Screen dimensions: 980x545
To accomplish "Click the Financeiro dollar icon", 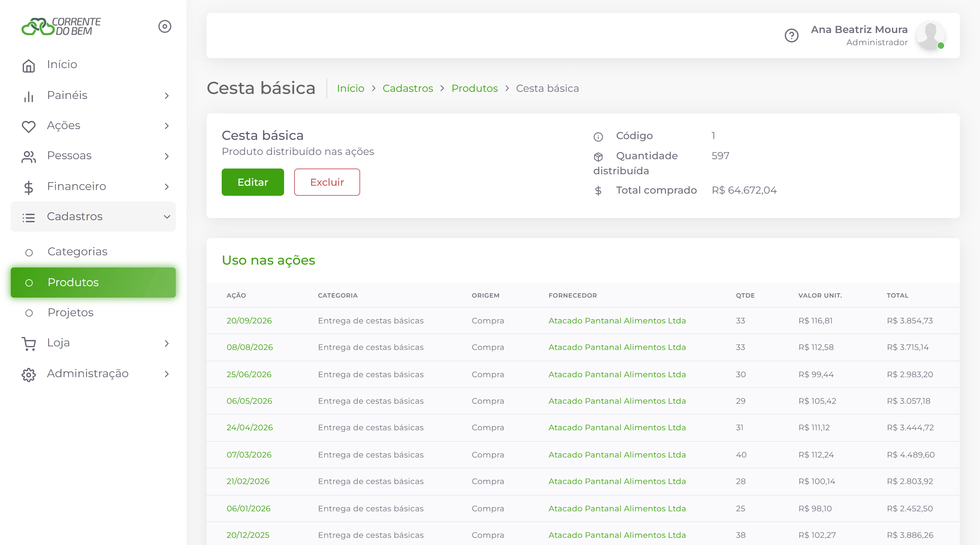I will pos(29,187).
